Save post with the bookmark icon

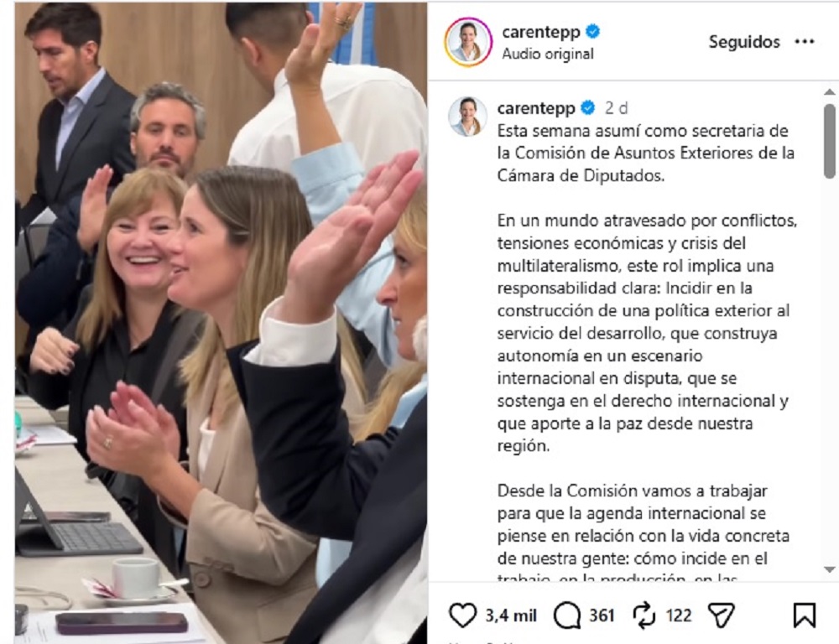point(805,615)
